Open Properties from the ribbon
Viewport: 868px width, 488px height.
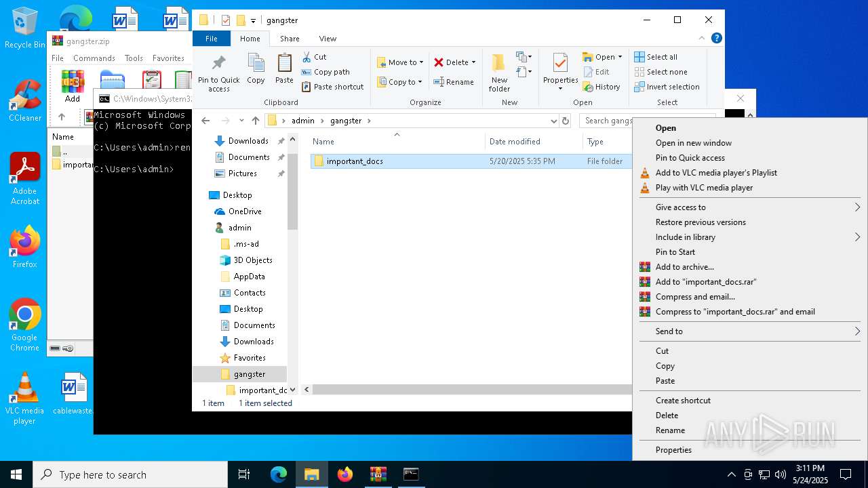click(x=560, y=71)
